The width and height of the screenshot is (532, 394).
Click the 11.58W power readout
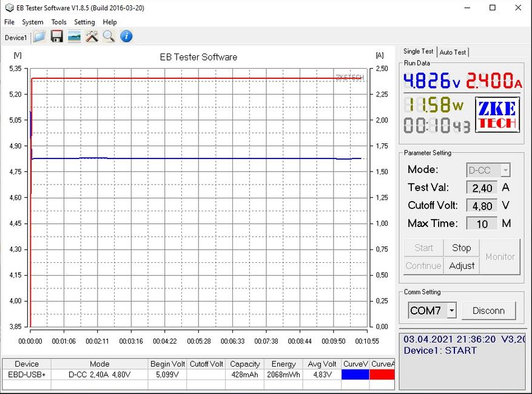pos(434,104)
